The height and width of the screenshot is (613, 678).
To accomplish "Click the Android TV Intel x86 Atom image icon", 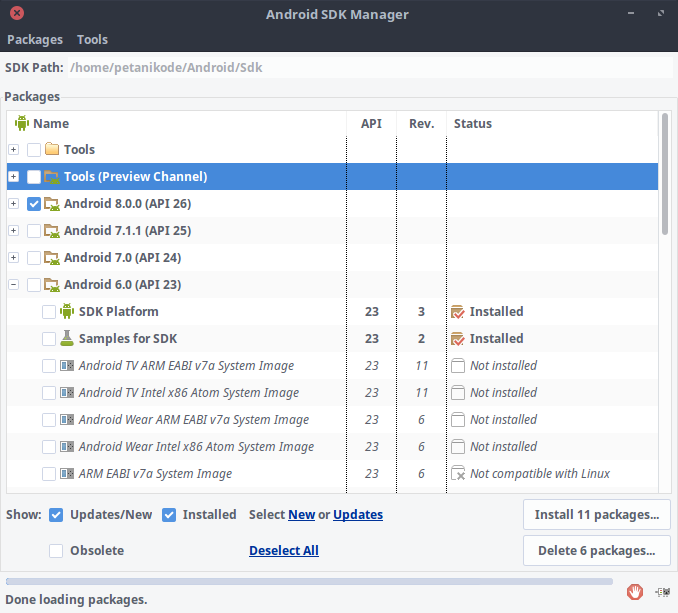I will 67,393.
